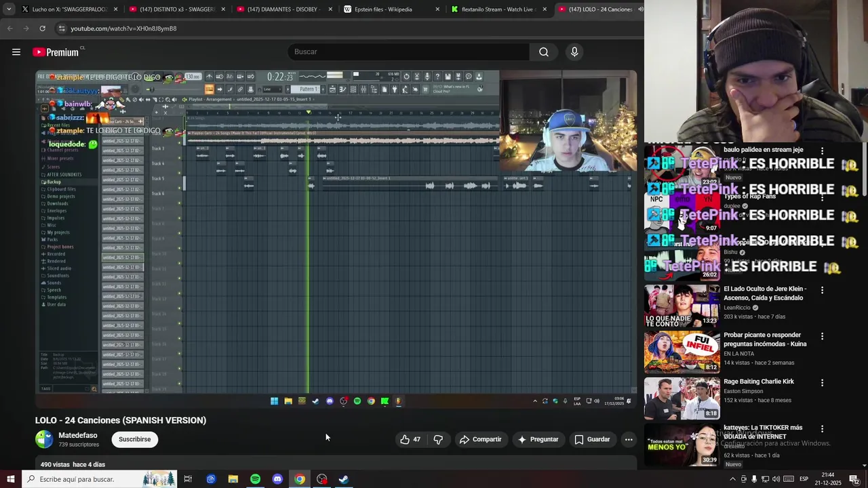This screenshot has width=868, height=488.
Task: Open the notification center icon
Action: tap(854, 479)
